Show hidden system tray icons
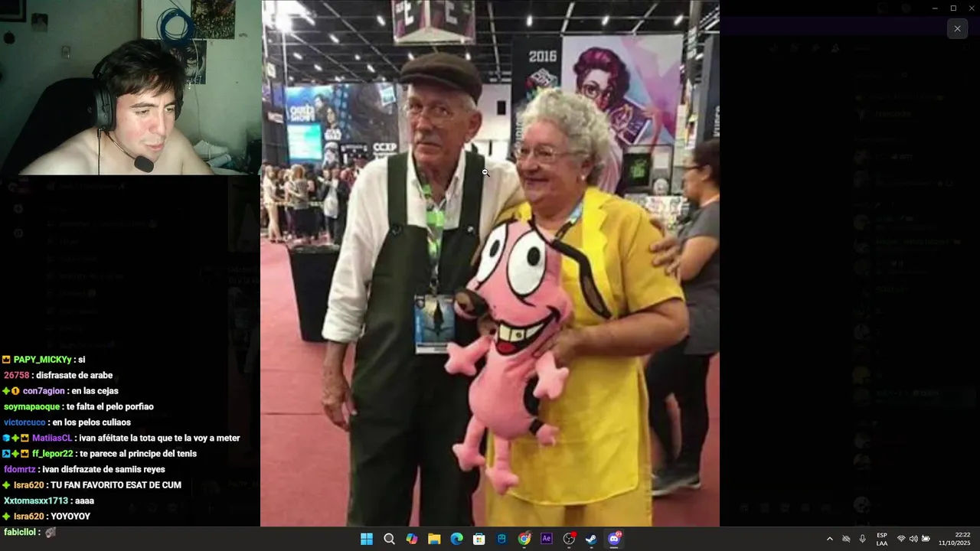 [829, 539]
